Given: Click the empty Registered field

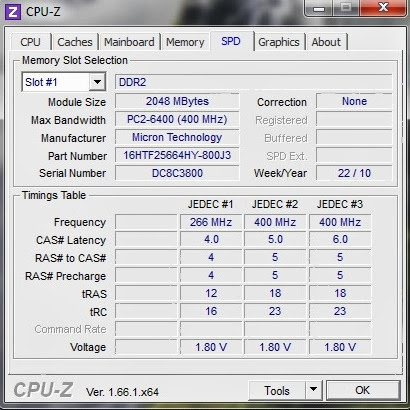Looking at the screenshot, I should coord(354,119).
